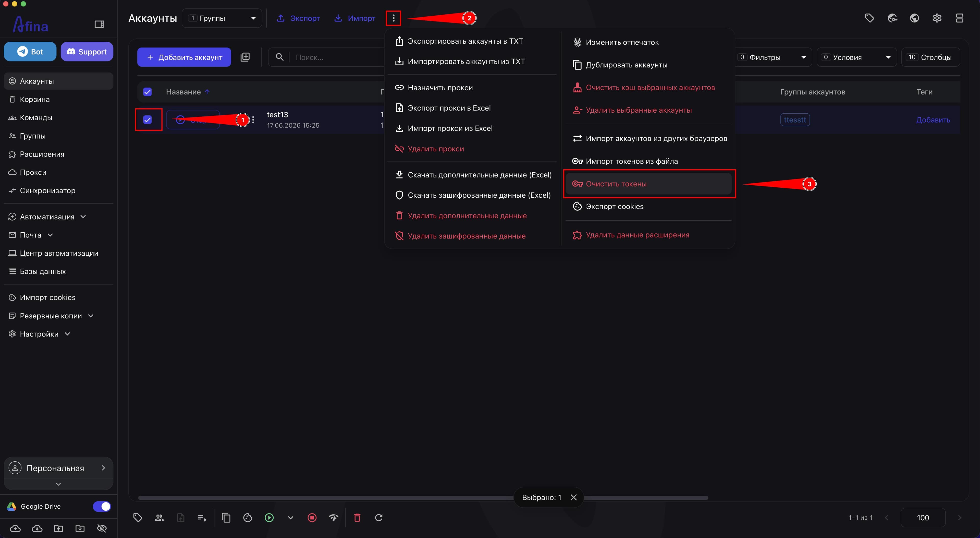
Task: Click the cloud upload icon bottom left
Action: (15, 528)
